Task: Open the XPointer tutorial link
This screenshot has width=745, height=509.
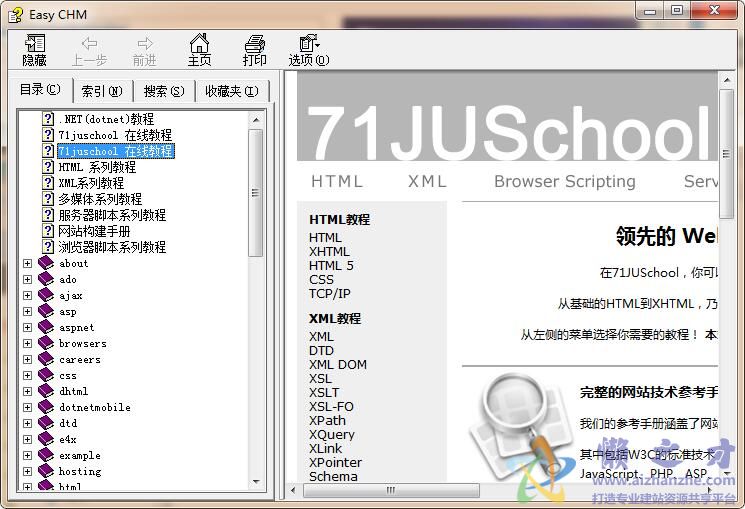Action: point(335,462)
